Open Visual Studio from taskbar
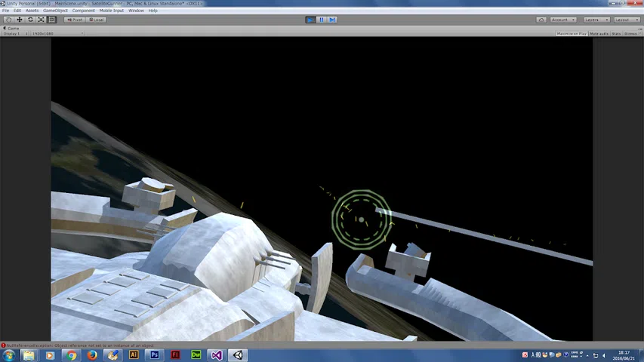The height and width of the screenshot is (362, 644). [217, 355]
